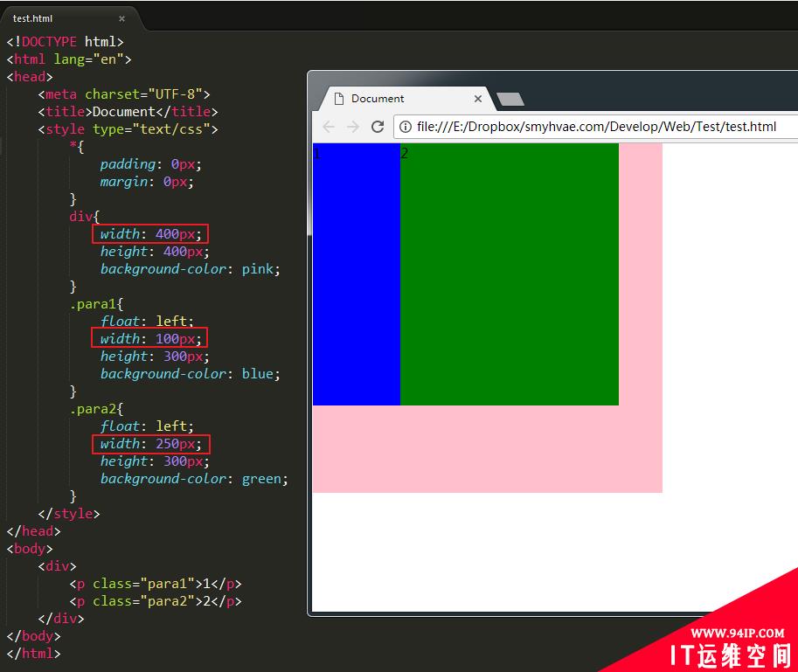Click the '<head>' opening tag line
The image size is (798, 672).
coord(30,77)
